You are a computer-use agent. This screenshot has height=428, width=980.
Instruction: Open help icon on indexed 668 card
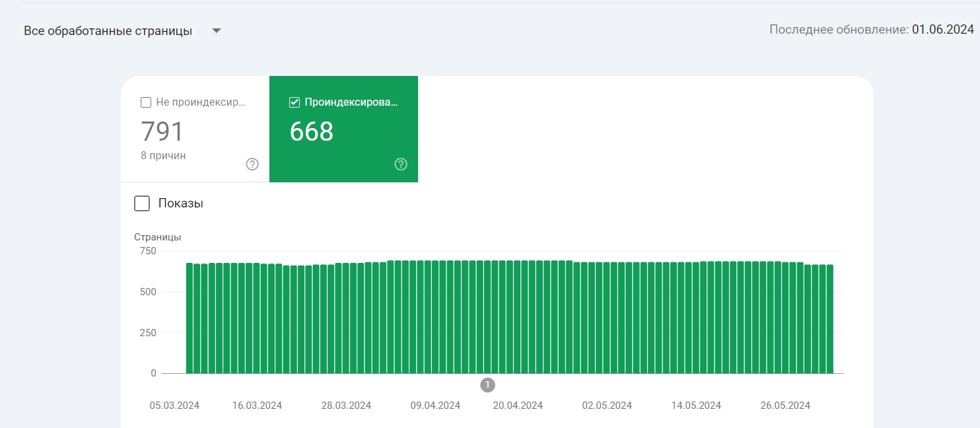pyautogui.click(x=401, y=164)
